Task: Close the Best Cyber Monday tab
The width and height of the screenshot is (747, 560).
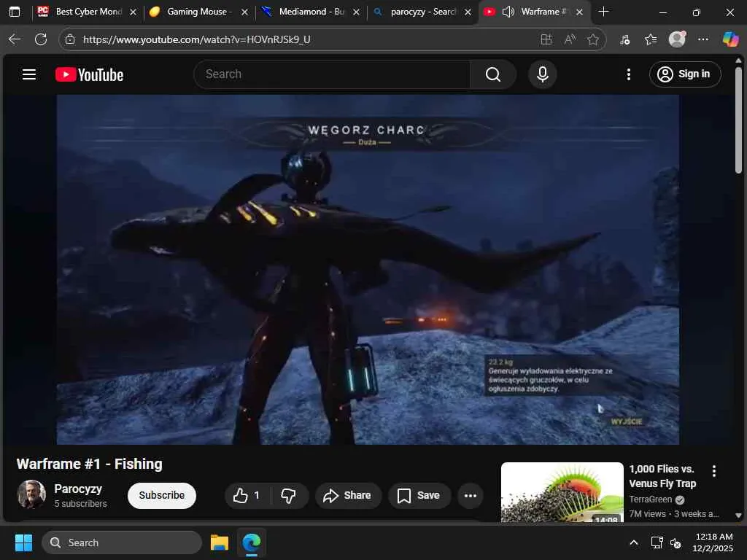Action: pyautogui.click(x=133, y=12)
